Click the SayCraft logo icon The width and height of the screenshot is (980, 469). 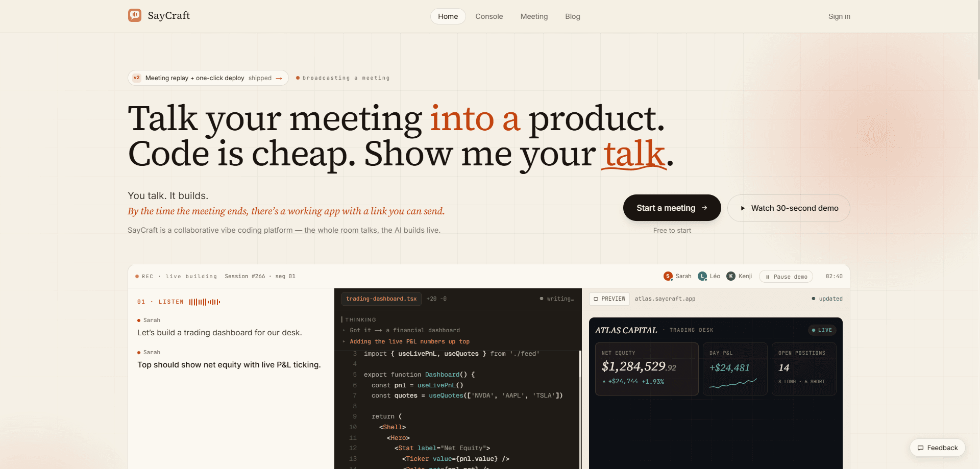[x=135, y=15]
